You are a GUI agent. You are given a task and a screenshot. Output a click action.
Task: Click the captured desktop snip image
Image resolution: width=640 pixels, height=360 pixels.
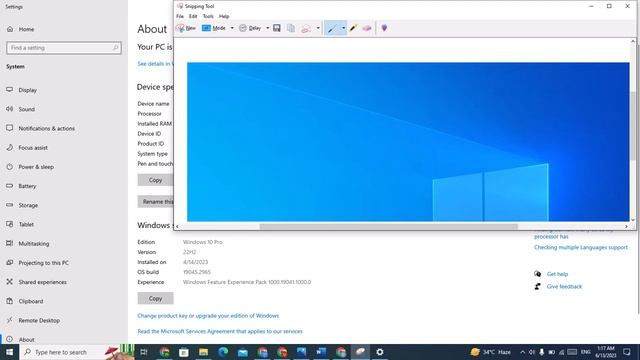coord(408,142)
